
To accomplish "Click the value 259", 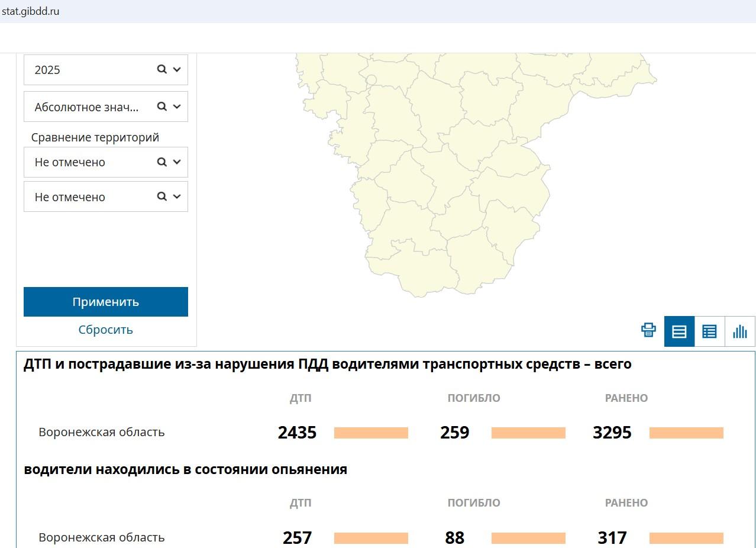I will tap(455, 433).
